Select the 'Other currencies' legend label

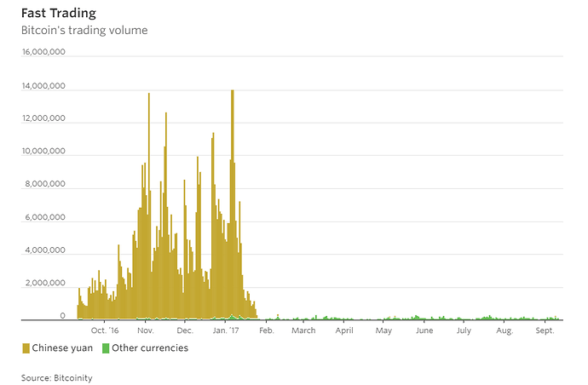pyautogui.click(x=150, y=348)
